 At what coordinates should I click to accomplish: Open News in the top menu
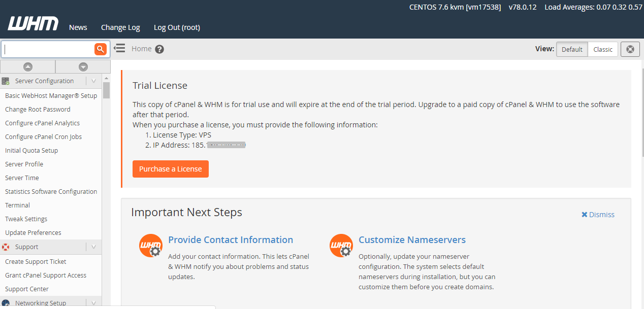point(78,27)
